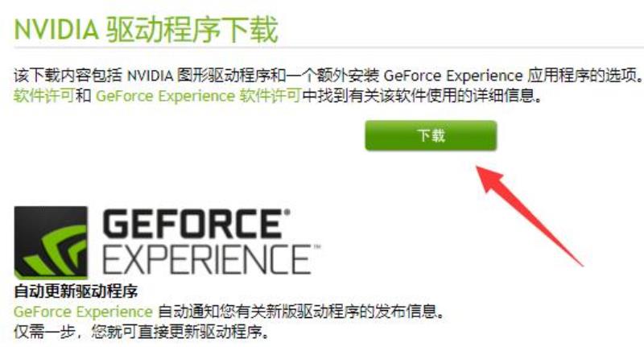Click NVIDIA in the green page title

56,30
